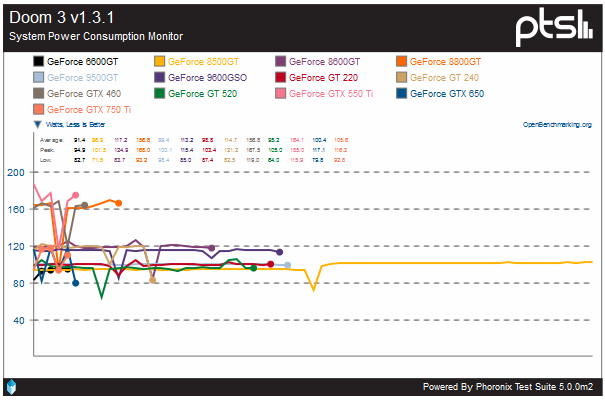Viewport: 605px width, 400px height.
Task: Click the down-triangle icon beside Watts label
Action: [37, 125]
